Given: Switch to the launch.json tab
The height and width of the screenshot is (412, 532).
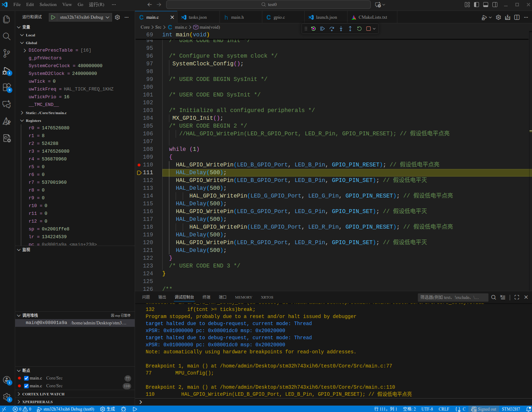Looking at the screenshot, I should (x=326, y=17).
